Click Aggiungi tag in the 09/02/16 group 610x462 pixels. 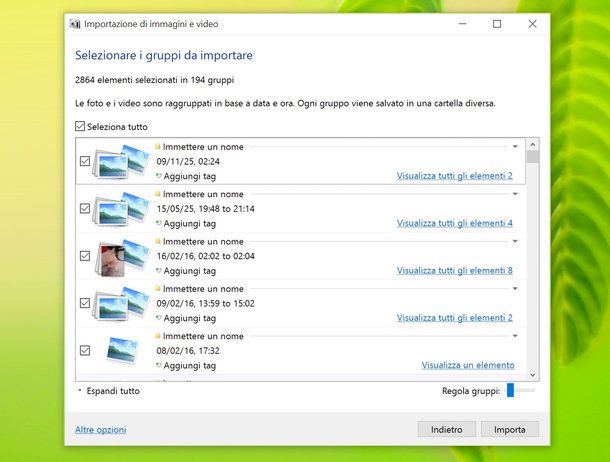[189, 318]
